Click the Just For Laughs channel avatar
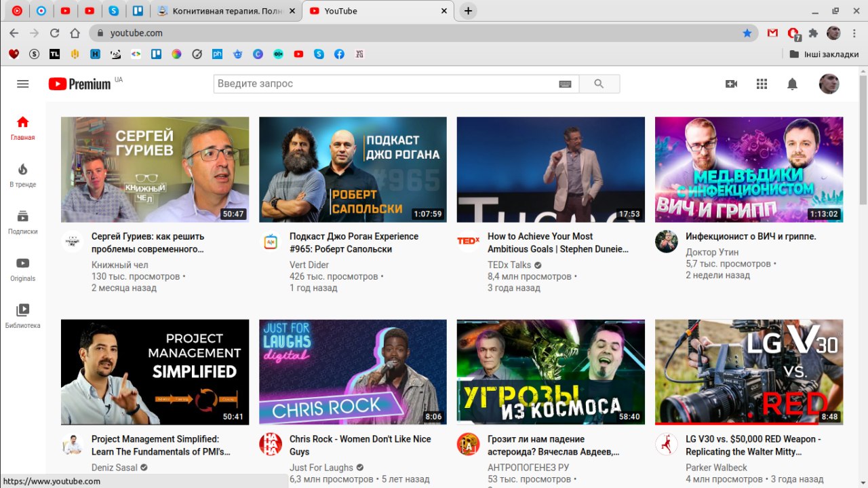868x488 pixels. [x=271, y=444]
